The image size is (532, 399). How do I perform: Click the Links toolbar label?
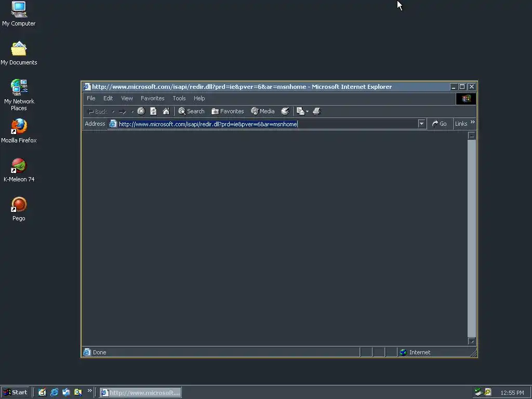[x=461, y=124]
